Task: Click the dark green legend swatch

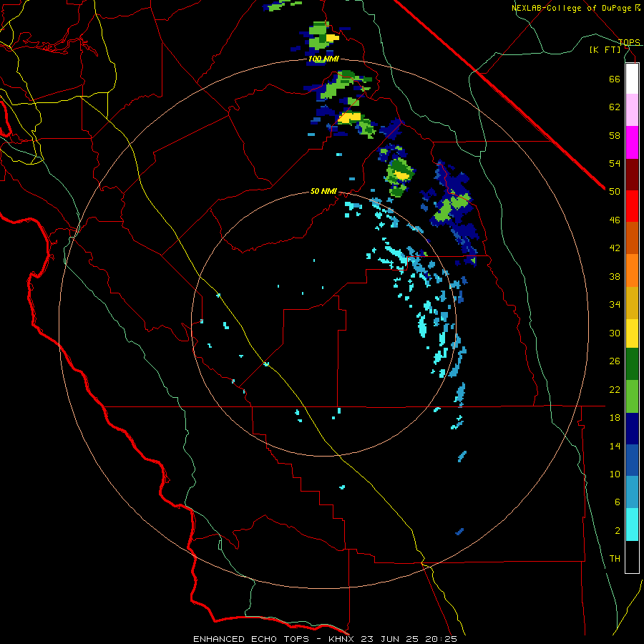Action: [632, 364]
